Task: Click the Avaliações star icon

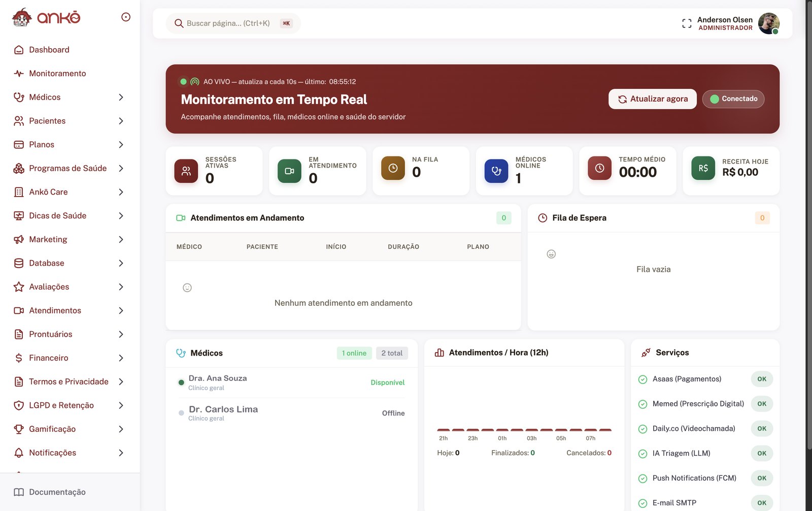Action: point(19,287)
